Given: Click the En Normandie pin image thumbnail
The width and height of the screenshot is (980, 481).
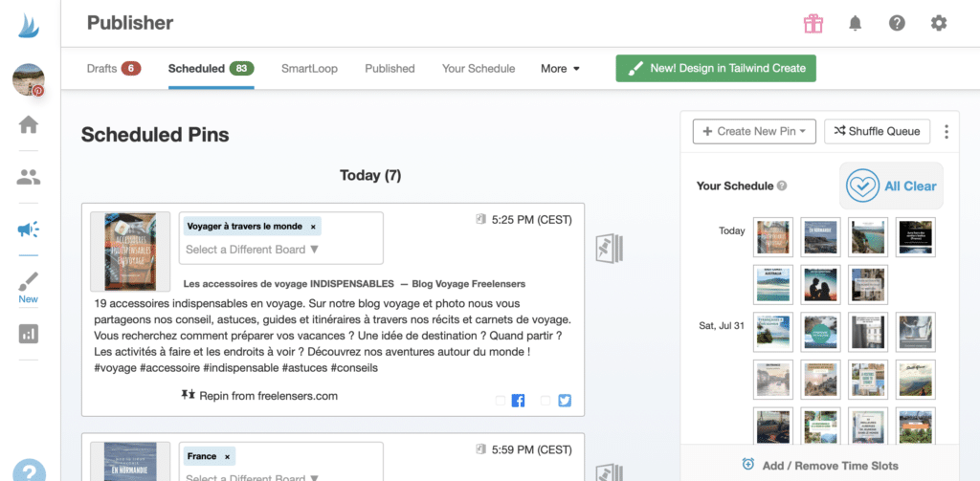Looking at the screenshot, I should tap(130, 462).
